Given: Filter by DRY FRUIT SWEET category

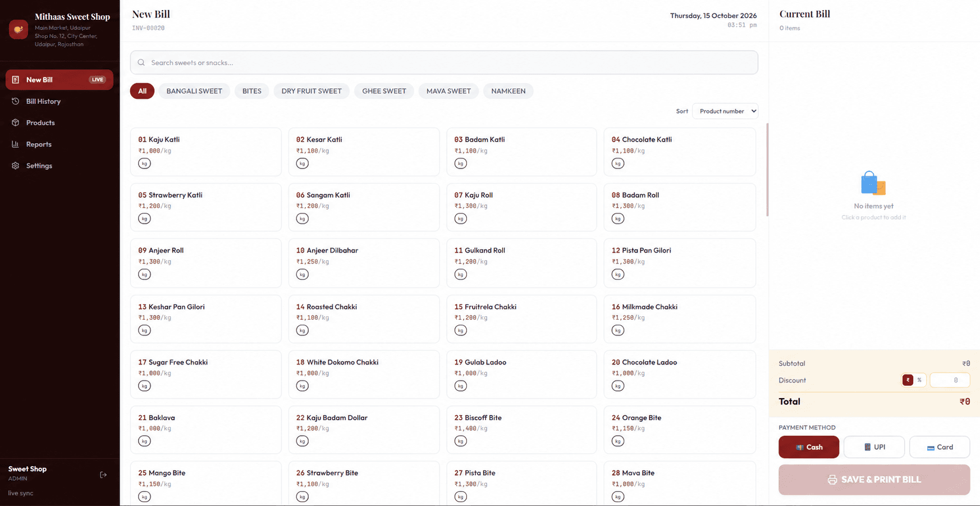Looking at the screenshot, I should 312,91.
